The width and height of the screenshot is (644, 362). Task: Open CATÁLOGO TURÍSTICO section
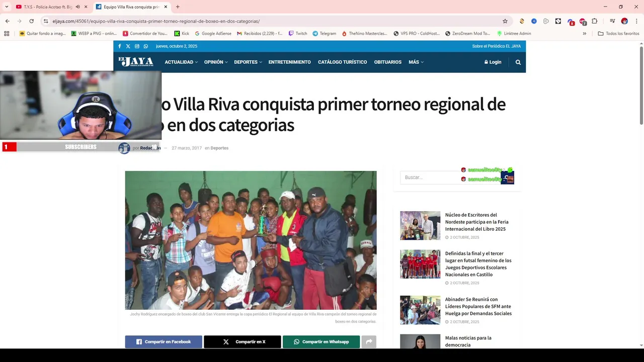[342, 62]
